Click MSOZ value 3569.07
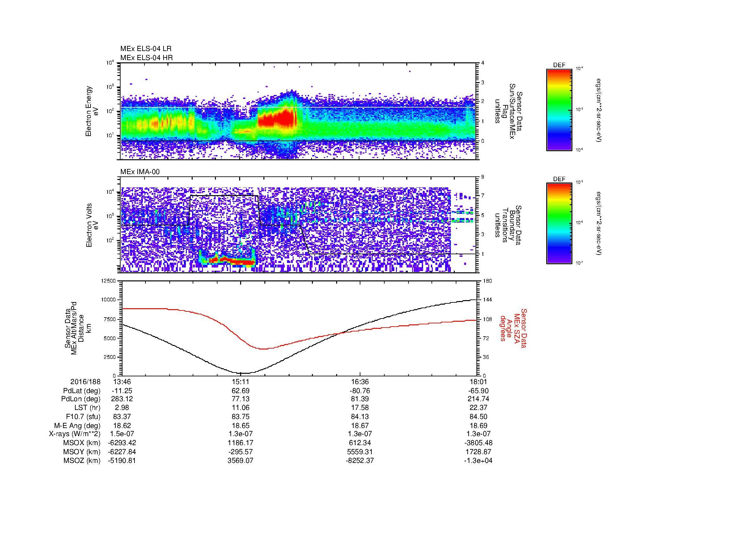 point(241,461)
